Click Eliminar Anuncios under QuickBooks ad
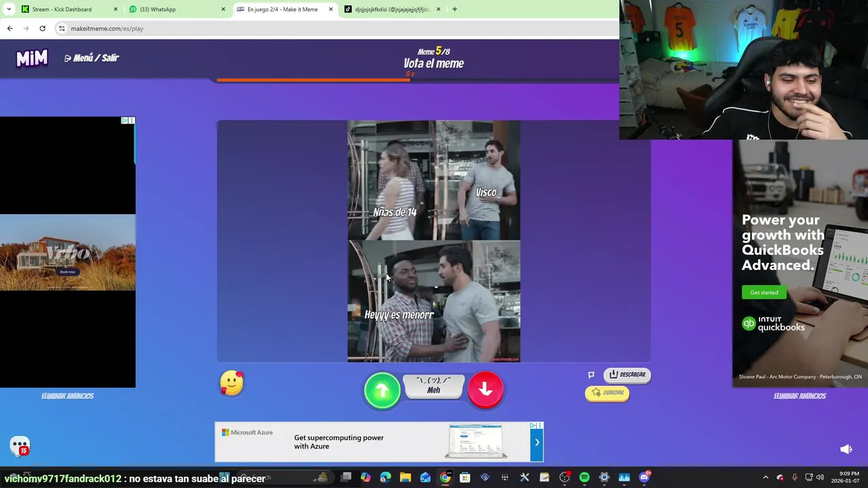The width and height of the screenshot is (868, 488). 800,396
